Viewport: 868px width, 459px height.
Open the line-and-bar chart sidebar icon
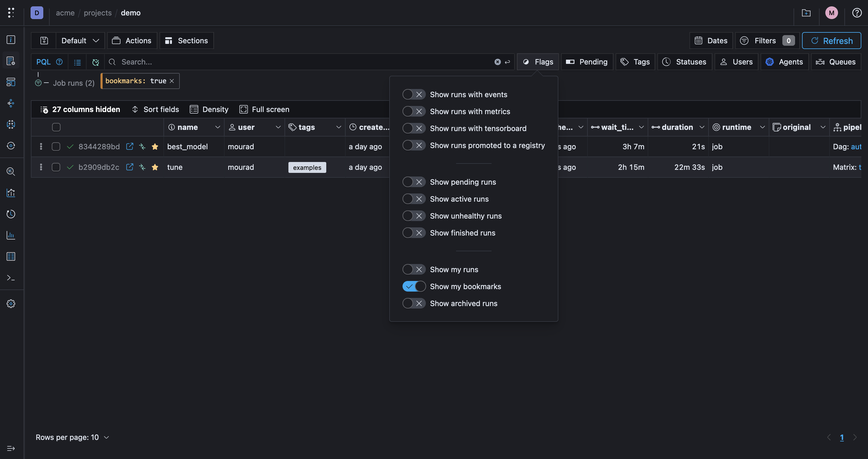11,193
